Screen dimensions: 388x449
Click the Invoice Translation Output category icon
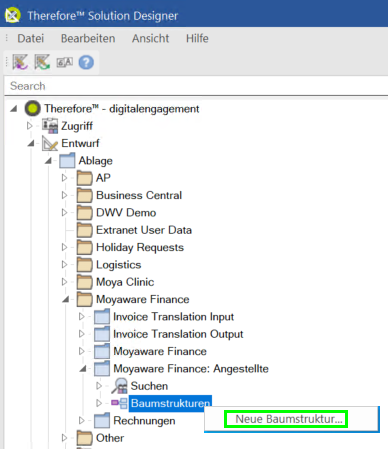[102, 334]
